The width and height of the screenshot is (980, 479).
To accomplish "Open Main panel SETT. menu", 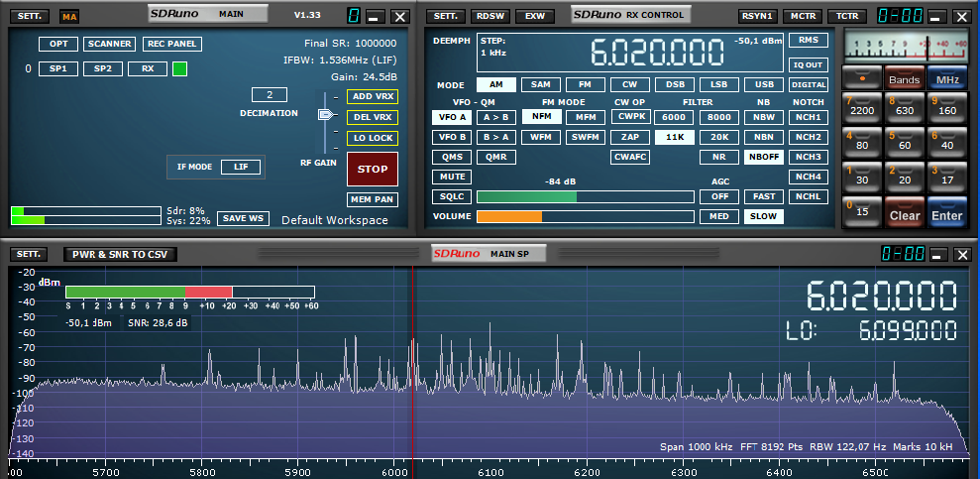I will pos(29,17).
